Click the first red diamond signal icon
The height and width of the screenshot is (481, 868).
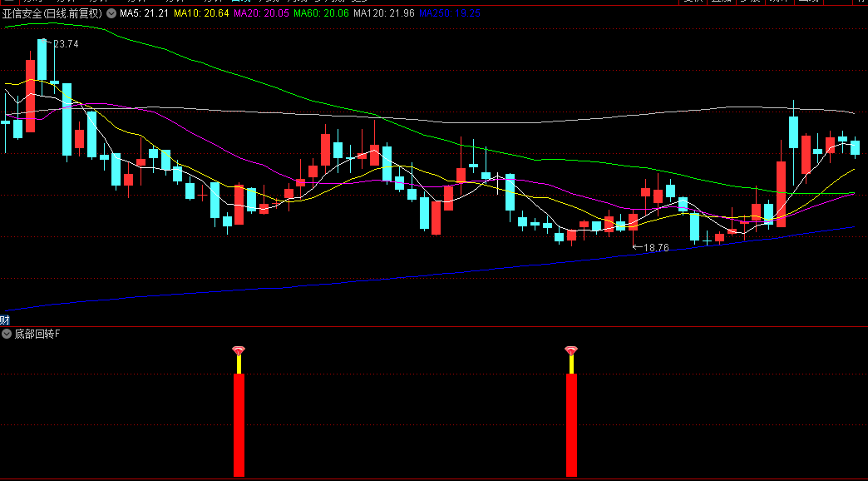pos(239,350)
